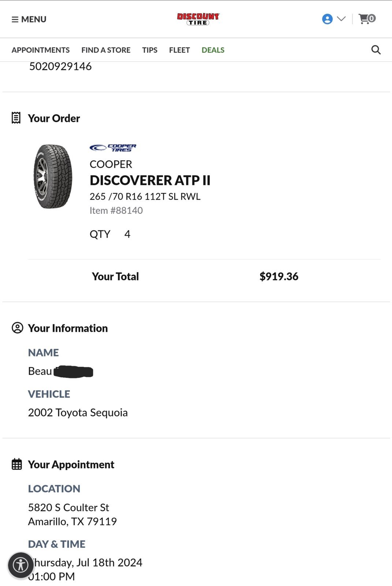Click the search magnifier icon
392x586 pixels.
[376, 50]
